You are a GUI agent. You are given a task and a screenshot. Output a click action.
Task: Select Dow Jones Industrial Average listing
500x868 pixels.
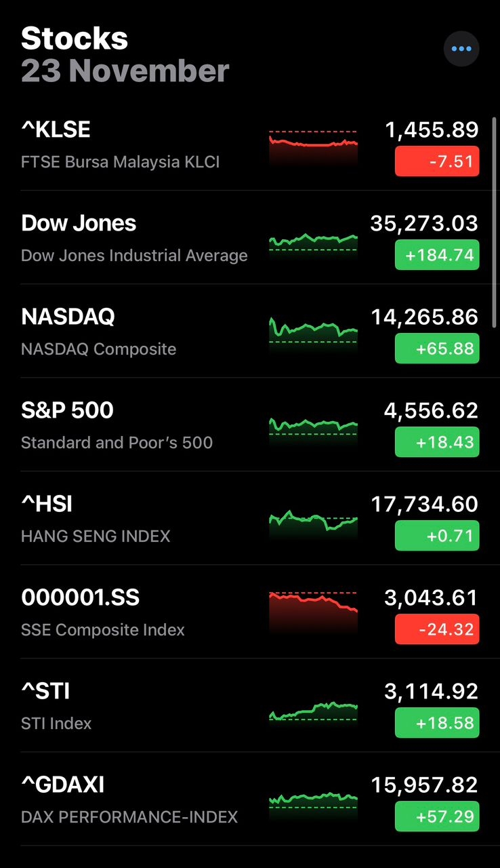pos(250,237)
